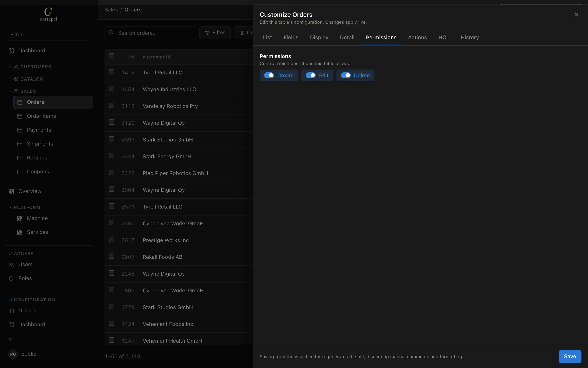
Task: Click the Order items table icon
Action: [20, 116]
